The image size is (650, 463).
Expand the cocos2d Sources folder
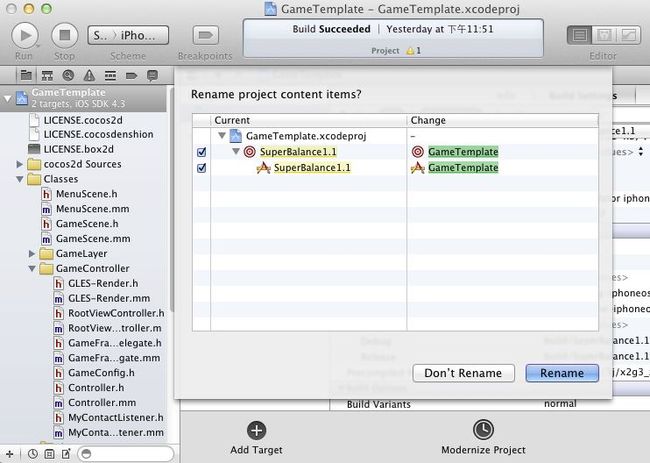19,164
